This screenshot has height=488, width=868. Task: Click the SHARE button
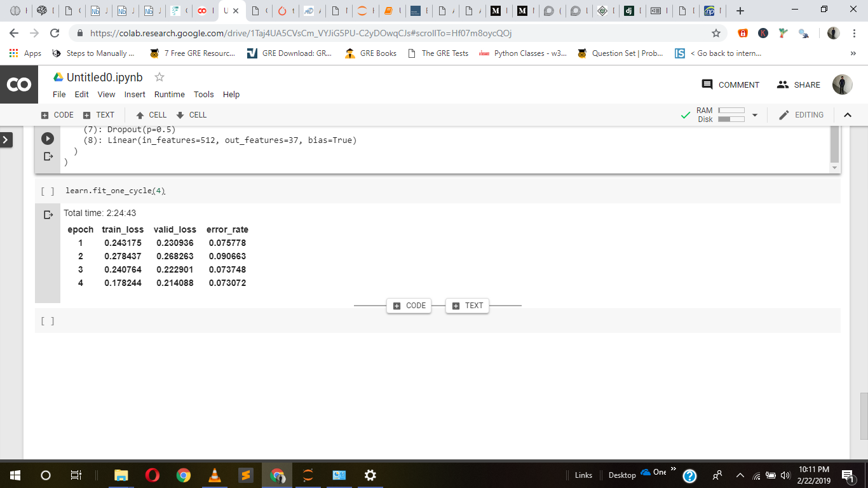click(799, 85)
